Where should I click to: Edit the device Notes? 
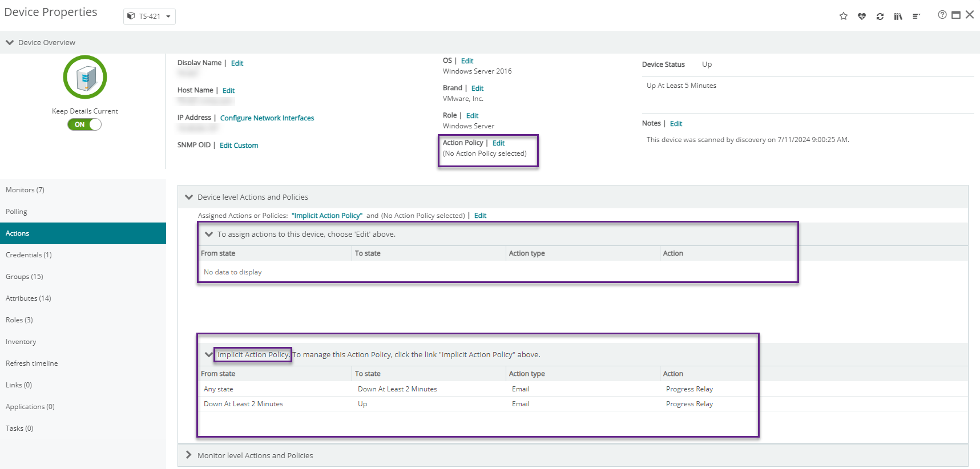coord(676,124)
